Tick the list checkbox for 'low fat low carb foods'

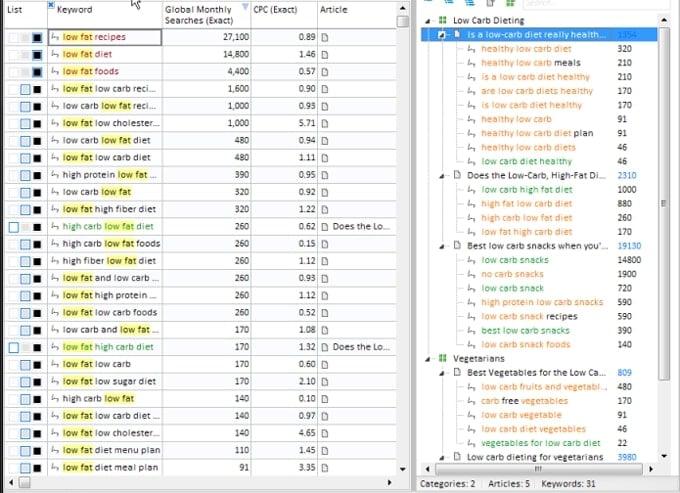(x=25, y=313)
